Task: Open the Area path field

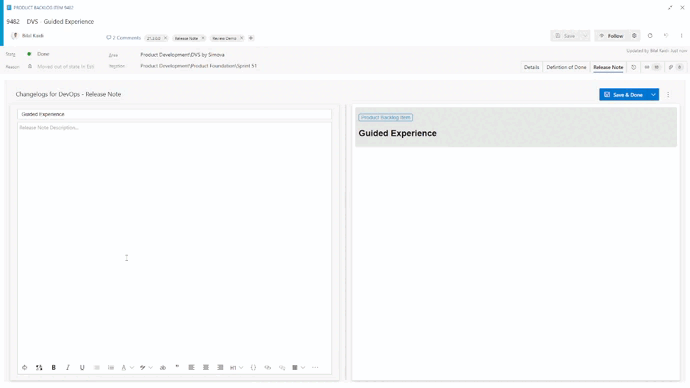Action: tap(182, 55)
